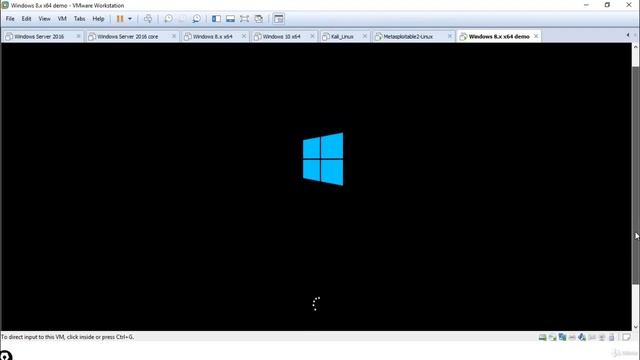Enter full screen mode
Screen dimensions: 640x360
(x=244, y=19)
